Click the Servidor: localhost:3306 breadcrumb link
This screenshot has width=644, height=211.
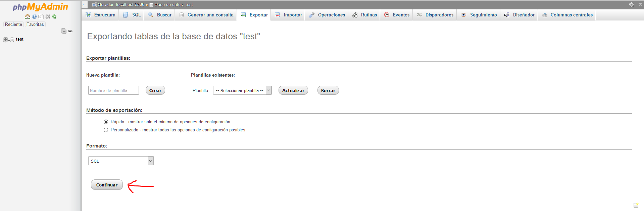coord(121,5)
